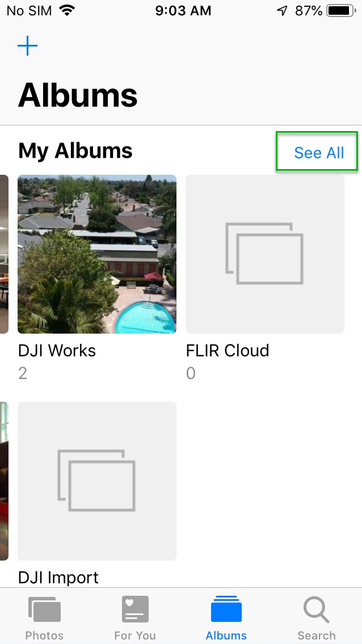Open the Photos tab
The image size is (362, 644).
[x=44, y=618]
